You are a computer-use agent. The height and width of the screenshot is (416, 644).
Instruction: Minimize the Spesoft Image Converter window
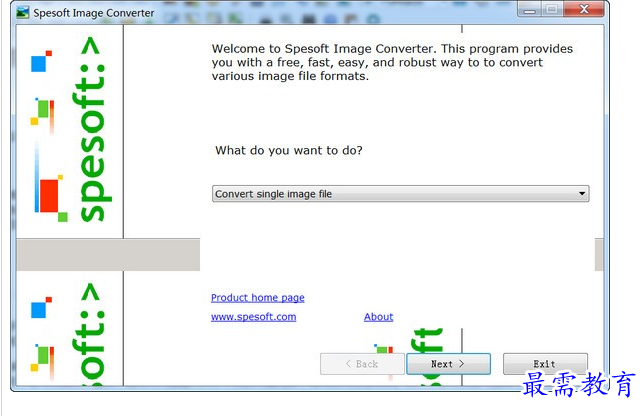[x=530, y=9]
